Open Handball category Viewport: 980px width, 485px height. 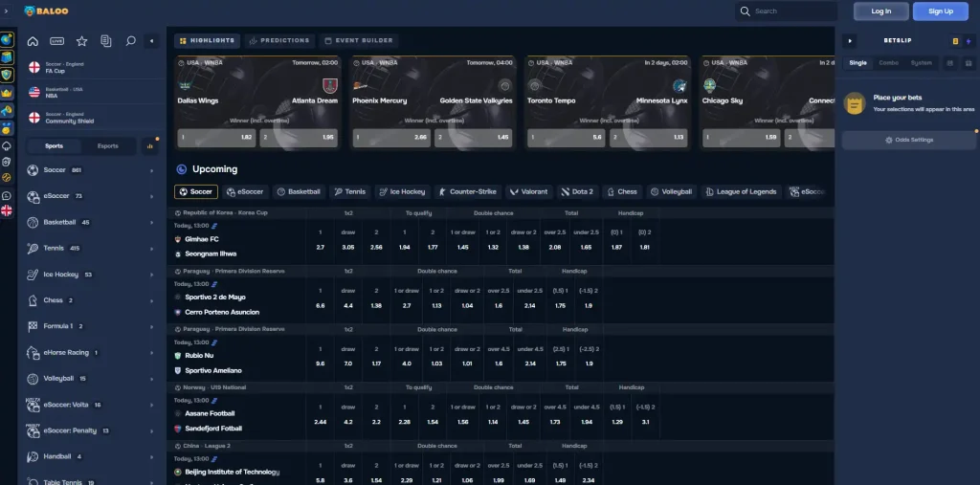[91, 457]
